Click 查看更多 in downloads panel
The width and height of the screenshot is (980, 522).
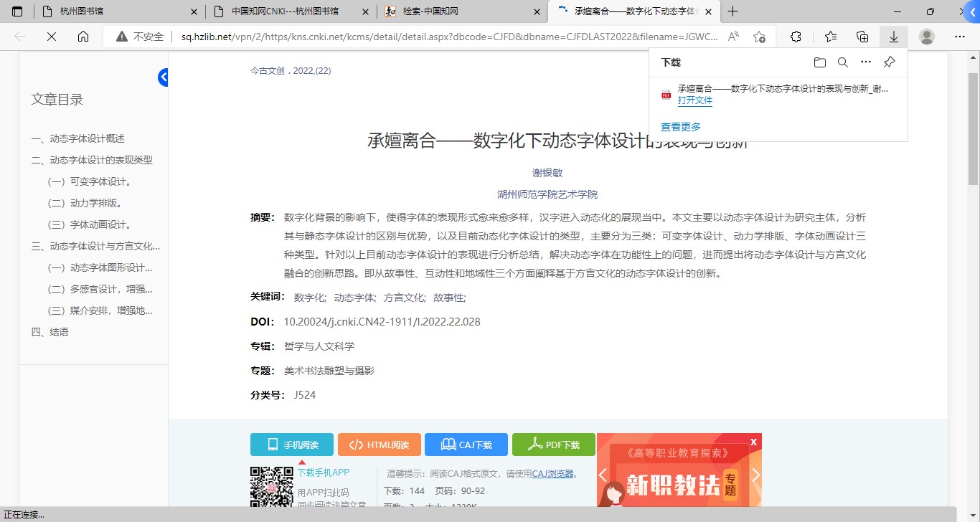tap(681, 127)
